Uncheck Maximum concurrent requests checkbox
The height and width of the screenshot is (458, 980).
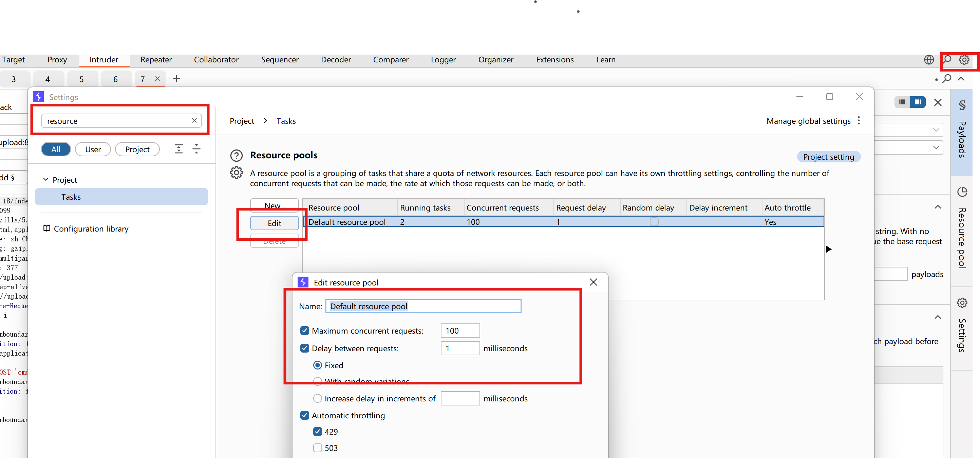click(x=305, y=331)
